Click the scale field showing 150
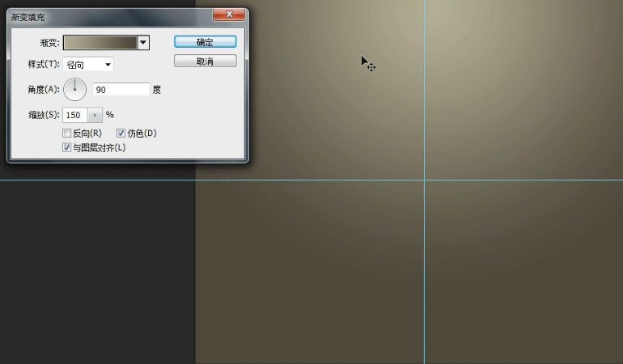This screenshot has height=364, width=623. (74, 115)
